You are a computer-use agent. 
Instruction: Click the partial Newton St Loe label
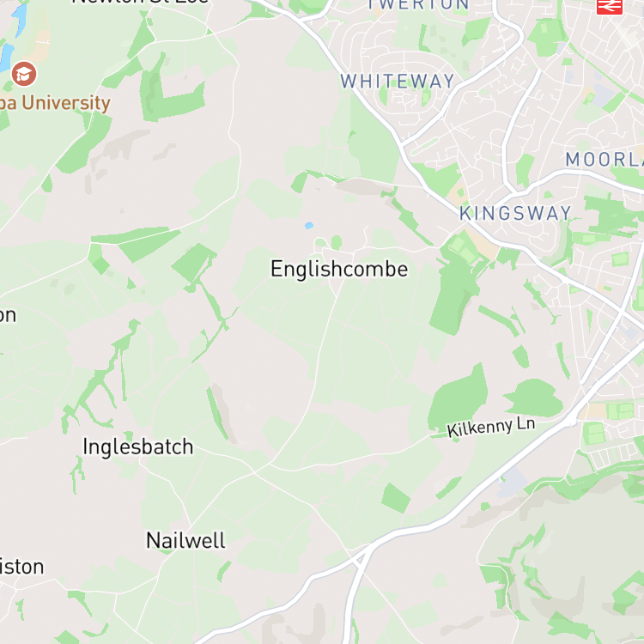[x=140, y=2]
